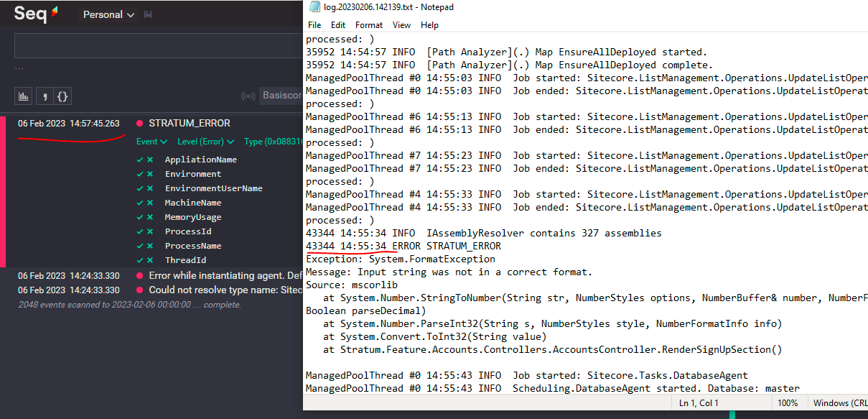Image resolution: width=868 pixels, height=419 pixels.
Task: Click checkmark filter for MemoryUsage
Action: [140, 217]
